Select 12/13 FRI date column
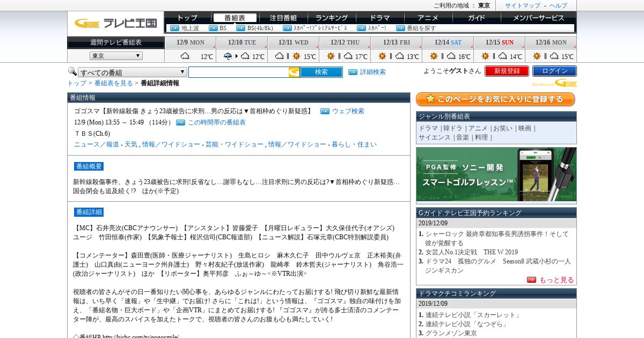The height and width of the screenshot is (338, 644). [396, 42]
